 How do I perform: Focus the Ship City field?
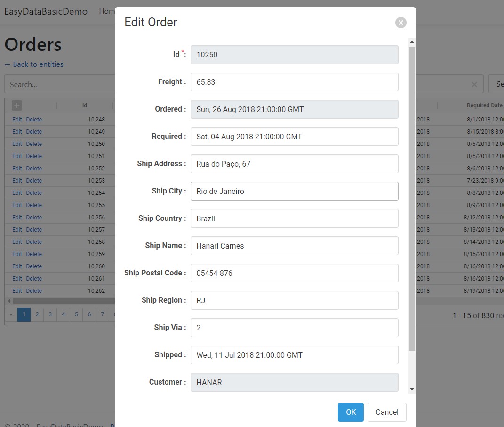coord(294,191)
